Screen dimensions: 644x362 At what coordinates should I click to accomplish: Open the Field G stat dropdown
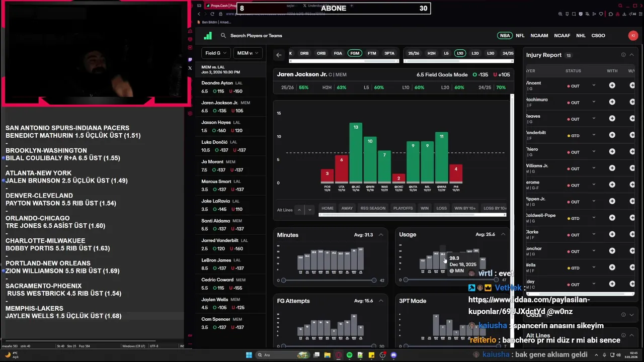(216, 53)
